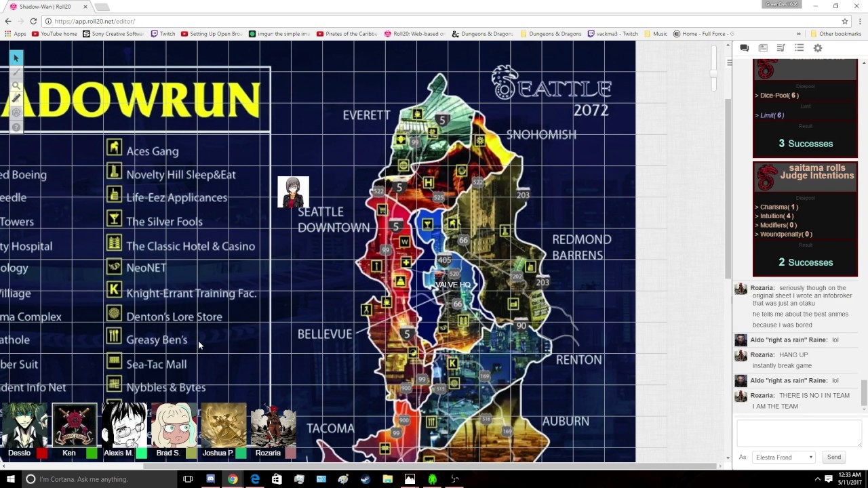
Task: Click the NeoNET legend icon
Action: click(114, 266)
